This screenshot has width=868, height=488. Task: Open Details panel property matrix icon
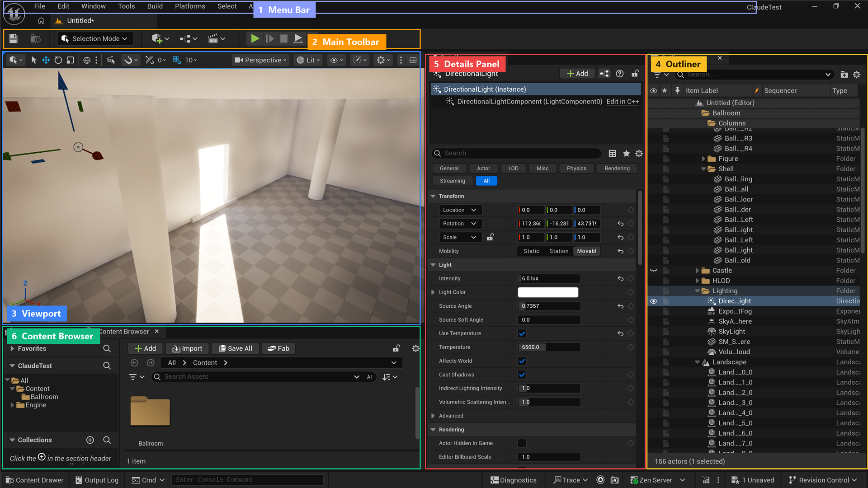[612, 154]
